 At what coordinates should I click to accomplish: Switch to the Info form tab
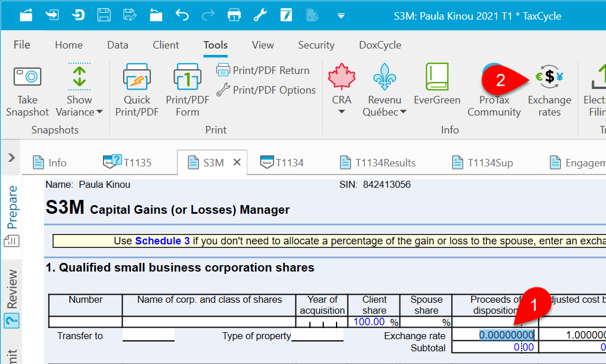click(50, 162)
